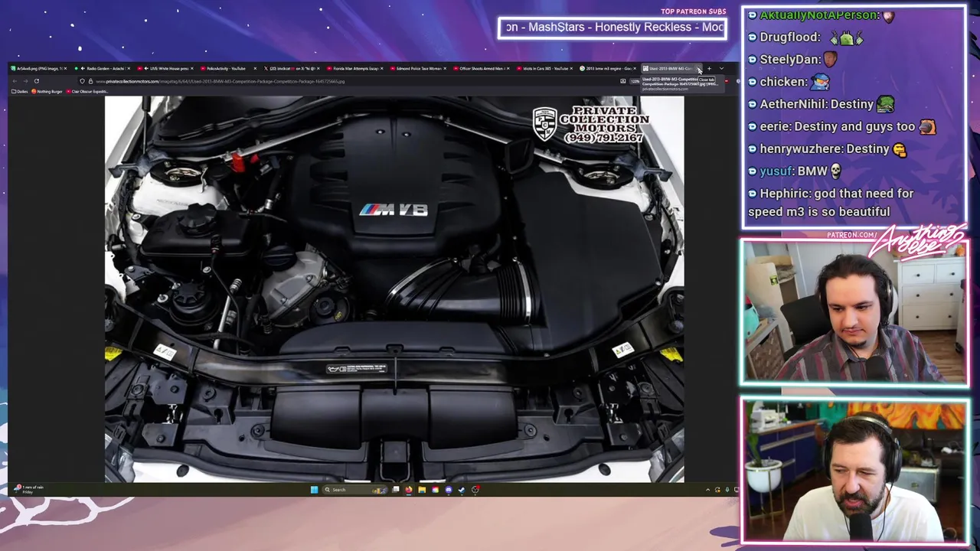Select the Florida Man Attempts tab
This screenshot has width=980, height=551.
pyautogui.click(x=354, y=68)
